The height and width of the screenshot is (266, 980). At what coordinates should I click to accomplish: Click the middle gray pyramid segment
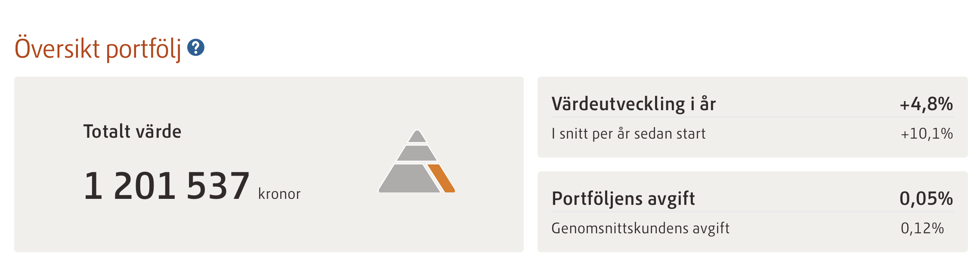click(417, 153)
